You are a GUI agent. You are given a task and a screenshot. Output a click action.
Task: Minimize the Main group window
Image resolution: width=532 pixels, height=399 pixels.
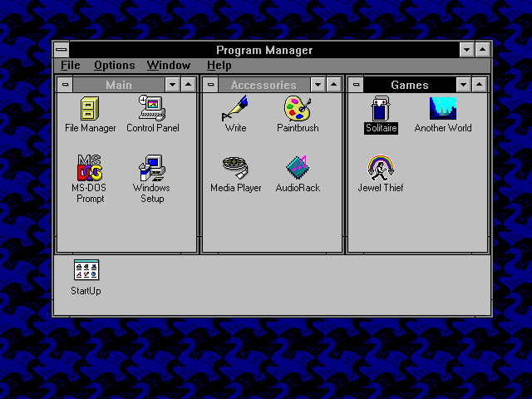[x=172, y=85]
